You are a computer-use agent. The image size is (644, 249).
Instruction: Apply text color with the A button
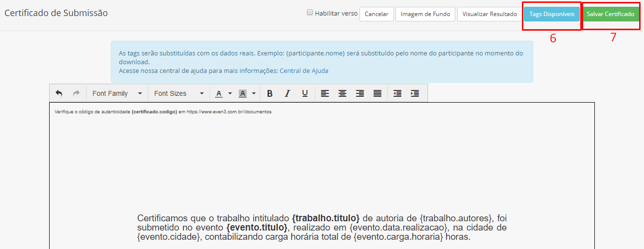[219, 93]
